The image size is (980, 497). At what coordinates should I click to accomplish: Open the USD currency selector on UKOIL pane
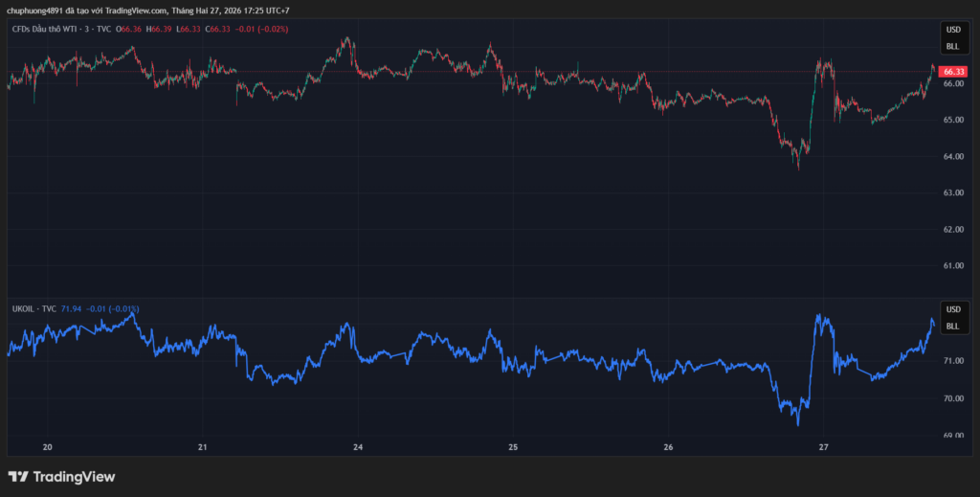[x=952, y=309]
